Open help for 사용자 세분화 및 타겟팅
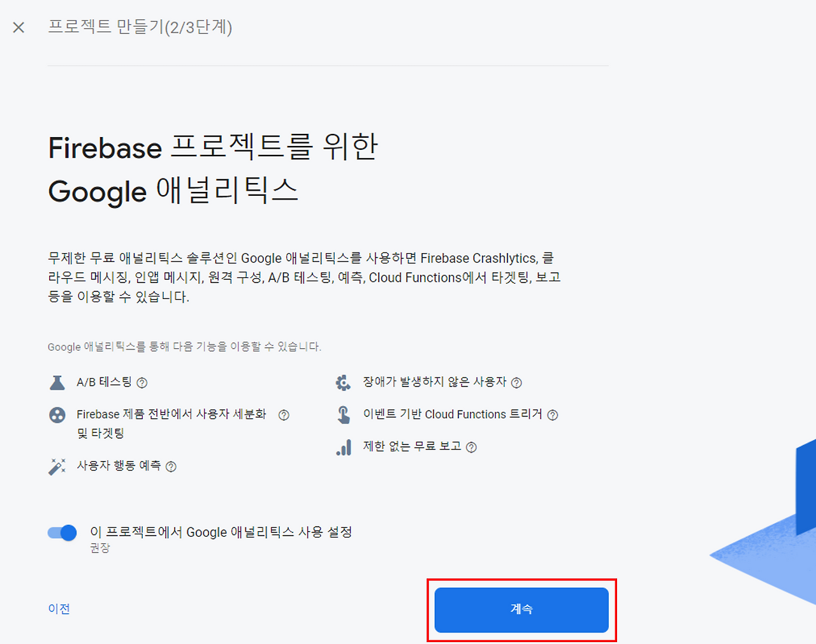 (x=284, y=415)
